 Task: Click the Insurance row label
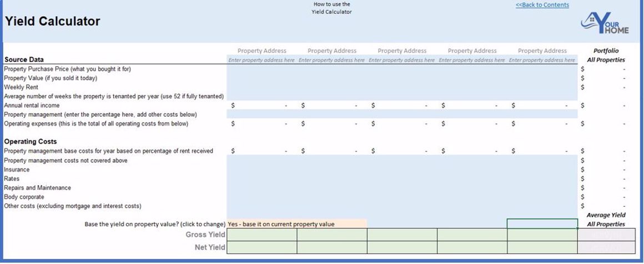tap(17, 170)
